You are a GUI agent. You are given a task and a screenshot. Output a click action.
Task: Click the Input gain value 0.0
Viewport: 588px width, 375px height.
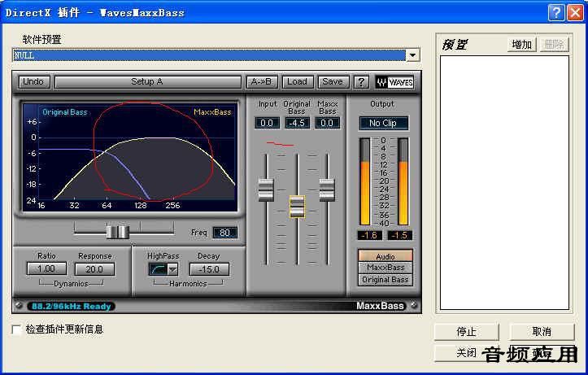click(267, 123)
